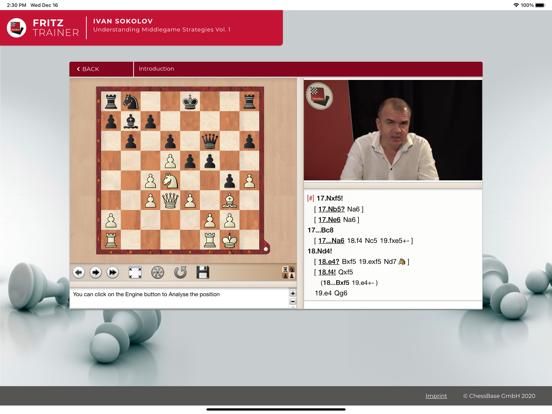The image size is (552, 414).
Task: Select move Nc5 in the 17...Na6 line
Action: point(371,241)
